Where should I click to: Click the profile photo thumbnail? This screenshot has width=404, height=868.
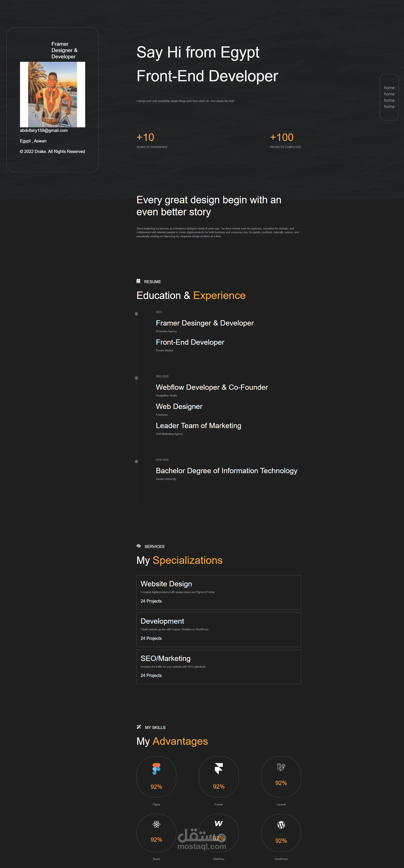click(53, 94)
